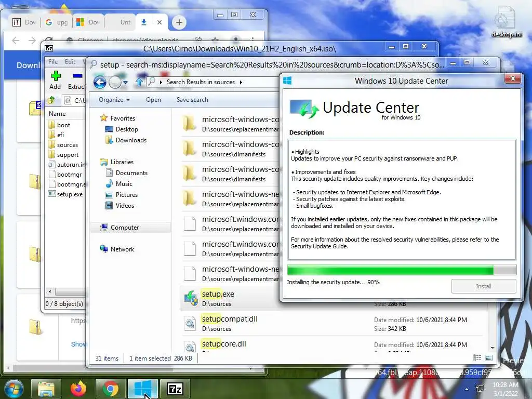Click the Chrome back arrow

[16, 41]
